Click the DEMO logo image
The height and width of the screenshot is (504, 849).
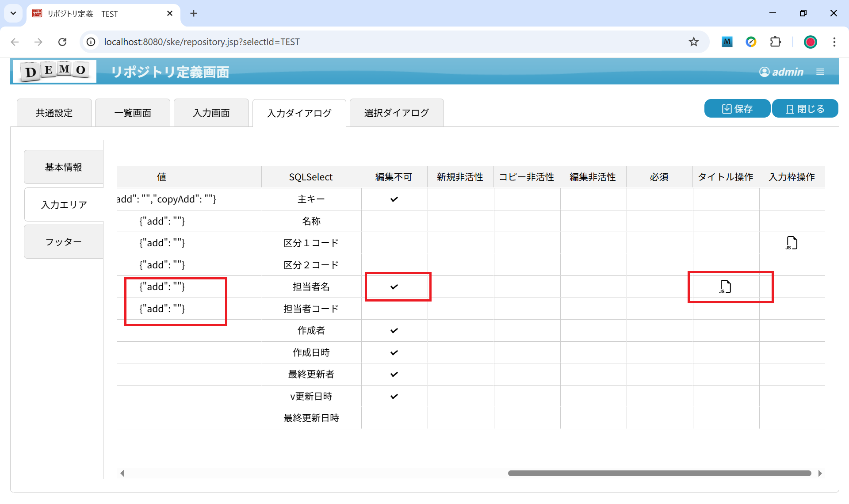(x=55, y=71)
